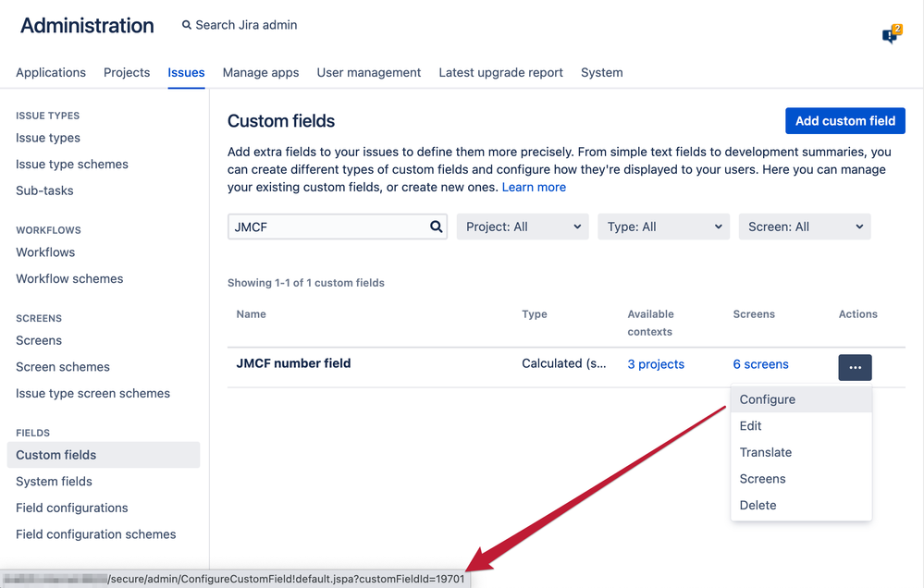
Task: Open the actions ellipsis for JMCF number field
Action: pyautogui.click(x=855, y=367)
